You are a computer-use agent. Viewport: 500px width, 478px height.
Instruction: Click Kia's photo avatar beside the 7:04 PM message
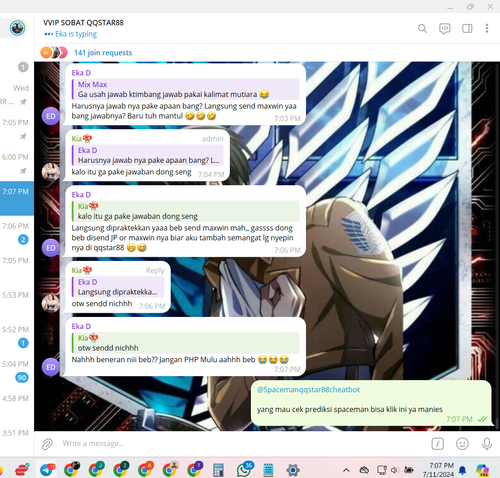click(x=51, y=172)
